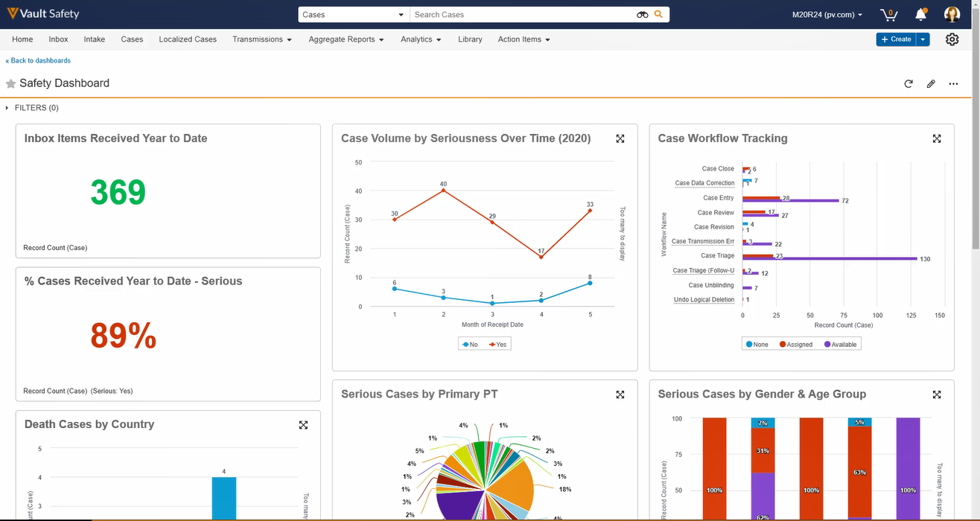
Task: Click the pencil edit dashboard icon
Action: pyautogui.click(x=931, y=84)
